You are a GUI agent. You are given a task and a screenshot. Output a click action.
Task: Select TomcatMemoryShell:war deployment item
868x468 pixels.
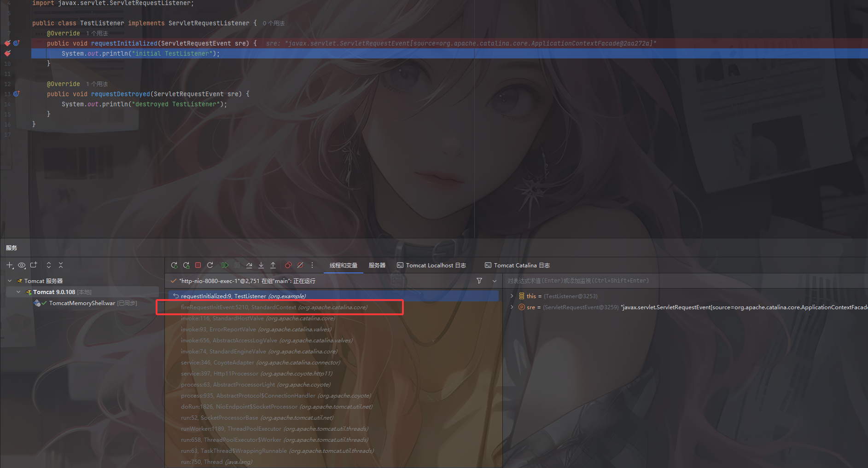[82, 303]
